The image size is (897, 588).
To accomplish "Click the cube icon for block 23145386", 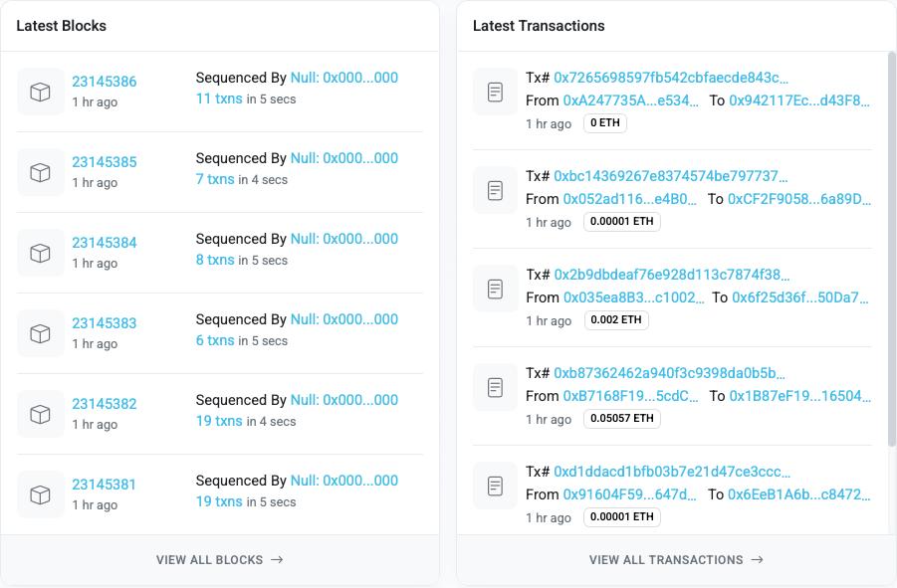I will tap(40, 92).
